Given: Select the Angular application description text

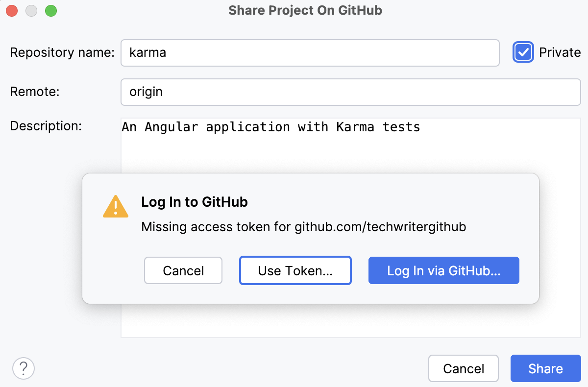Looking at the screenshot, I should (x=270, y=127).
